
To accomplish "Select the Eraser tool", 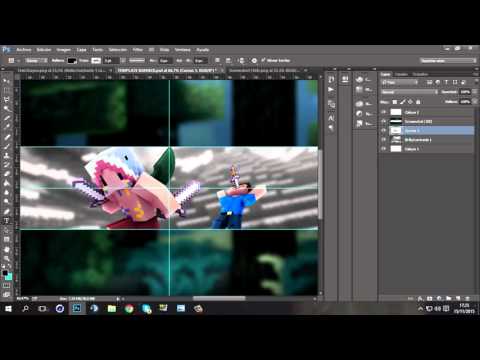I will point(6,174).
